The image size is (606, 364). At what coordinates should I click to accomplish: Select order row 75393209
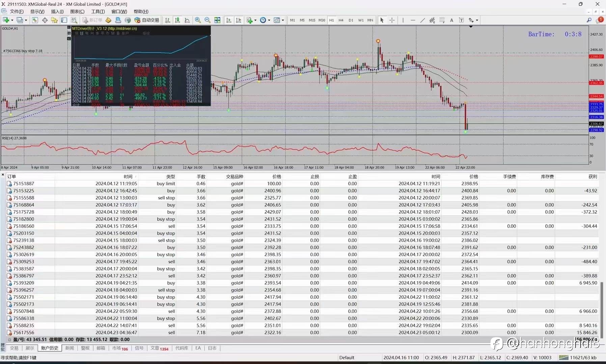pos(303,283)
